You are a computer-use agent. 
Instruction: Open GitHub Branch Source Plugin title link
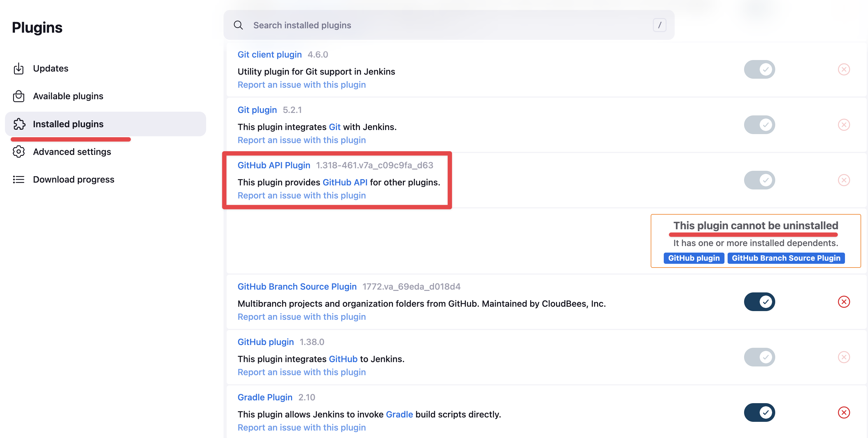click(x=297, y=287)
